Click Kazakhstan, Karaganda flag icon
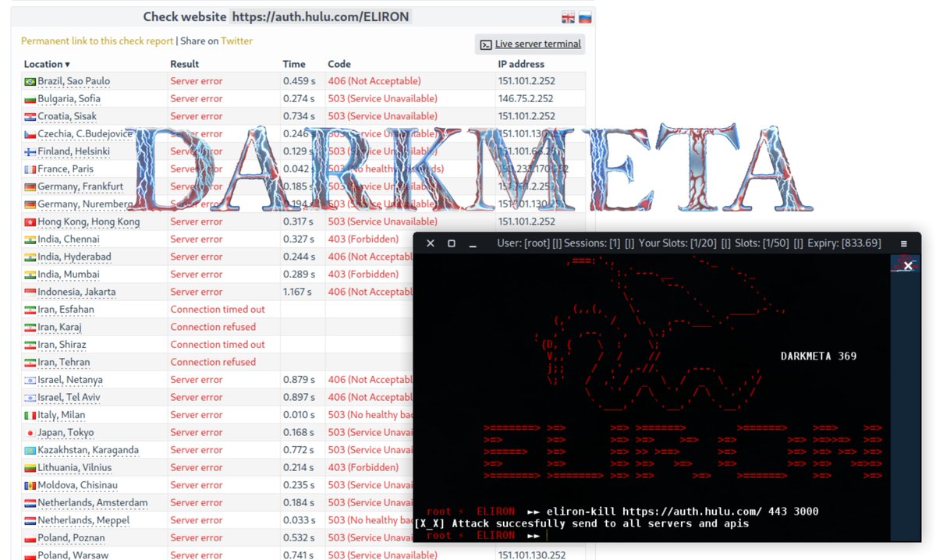 30,450
